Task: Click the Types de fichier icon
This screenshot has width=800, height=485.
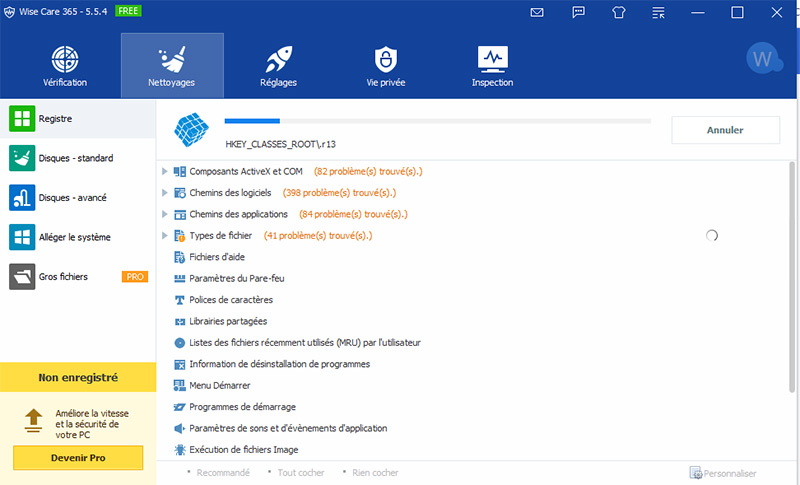Action: [180, 236]
